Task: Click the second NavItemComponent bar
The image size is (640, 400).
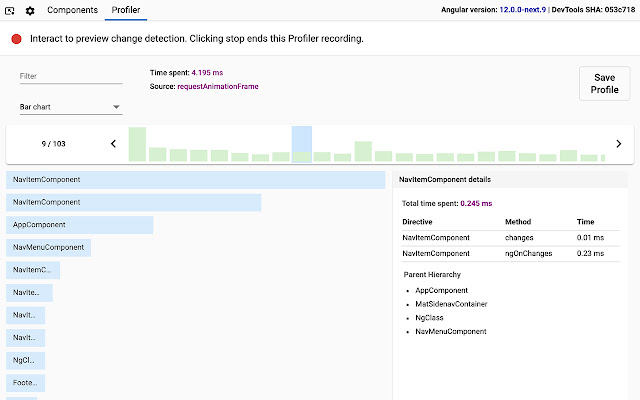Action: click(133, 202)
